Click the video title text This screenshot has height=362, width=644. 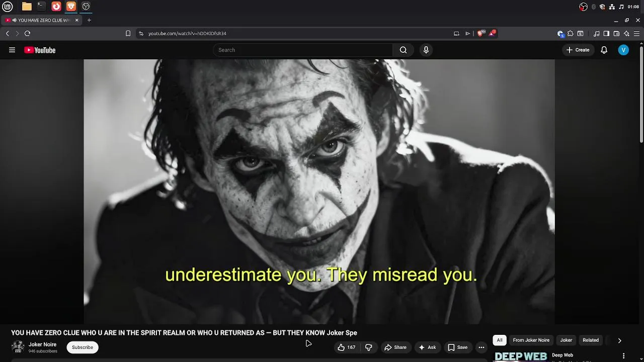[184, 333]
